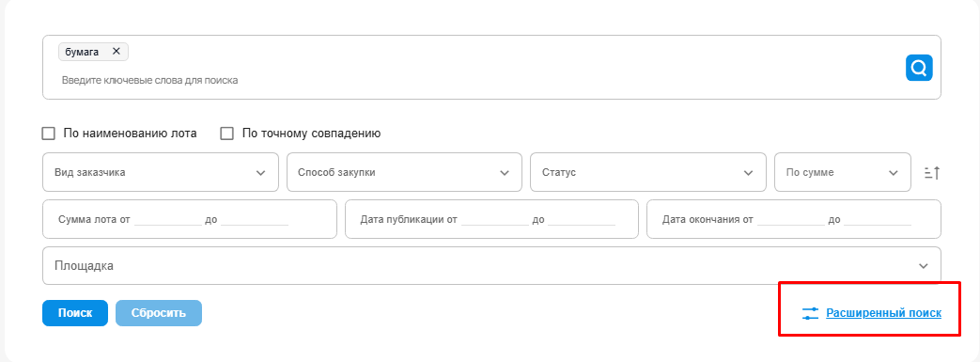Viewport: 980px width, 362px height.
Task: Enable По точному совпадению checkbox
Action: 226,134
